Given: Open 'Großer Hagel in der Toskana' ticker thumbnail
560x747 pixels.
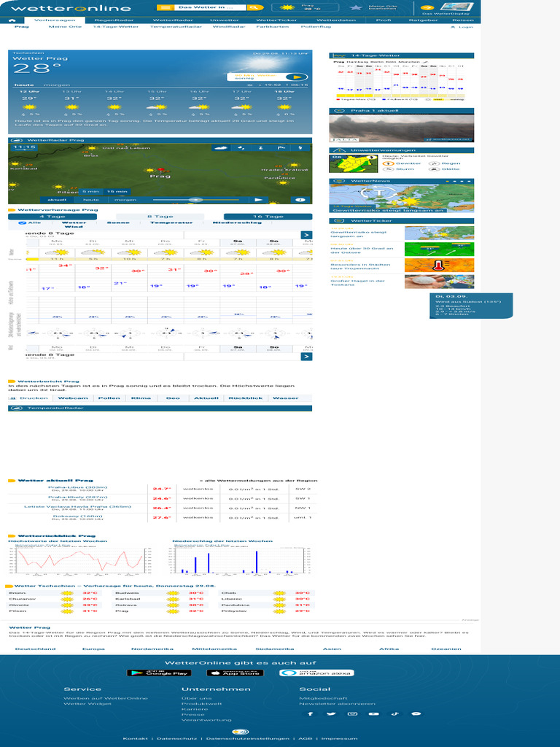Looking at the screenshot, I should (439, 282).
